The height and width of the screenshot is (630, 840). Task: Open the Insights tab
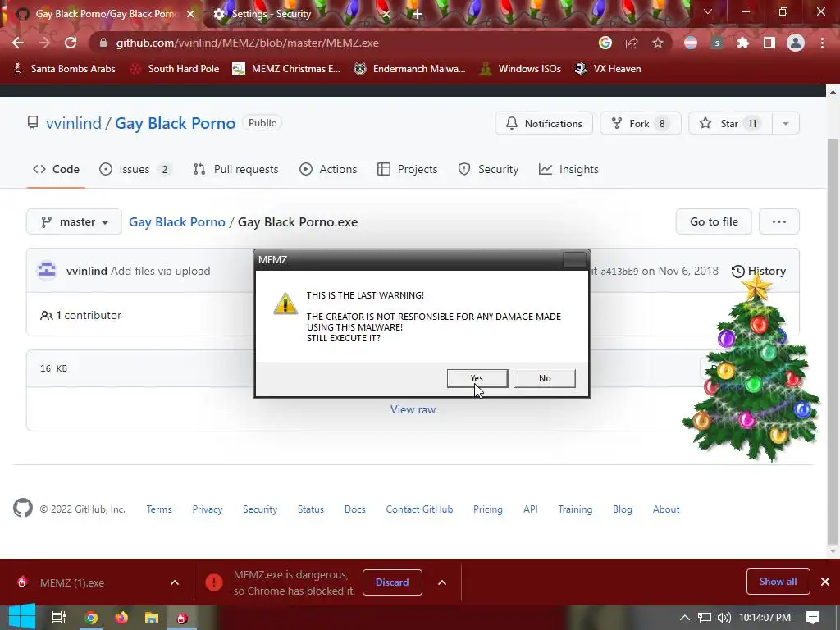(569, 169)
